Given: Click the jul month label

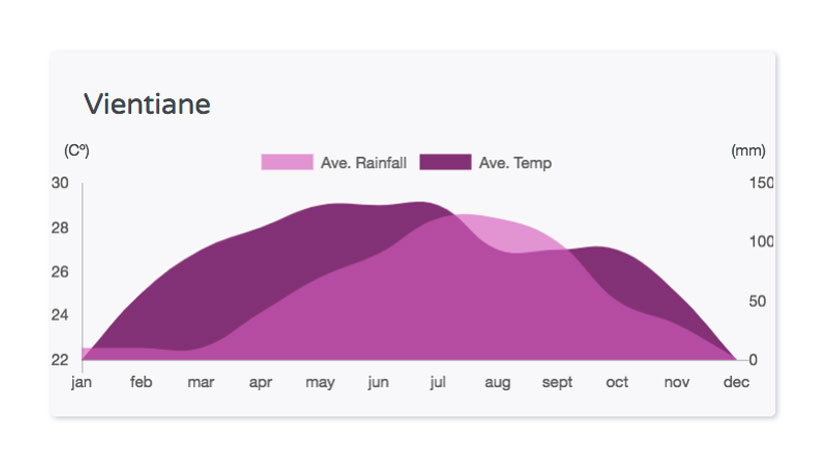Looking at the screenshot, I should (438, 382).
